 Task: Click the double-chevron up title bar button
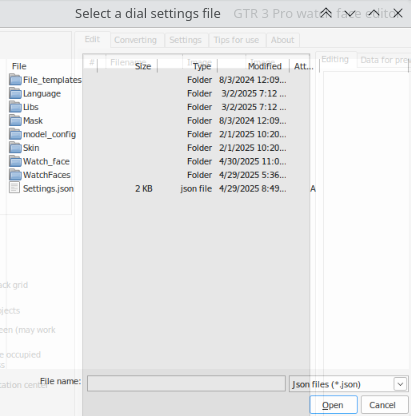pyautogui.click(x=326, y=13)
